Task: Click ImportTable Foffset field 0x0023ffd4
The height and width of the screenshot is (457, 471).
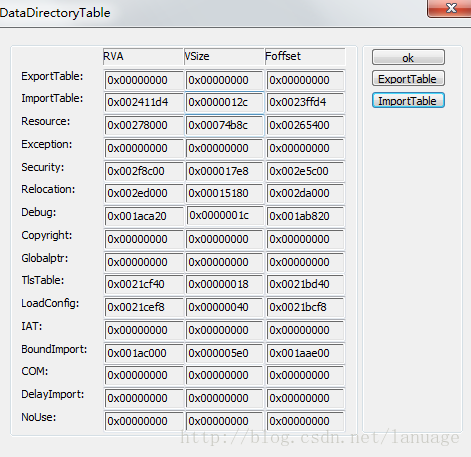Action: click(x=305, y=102)
